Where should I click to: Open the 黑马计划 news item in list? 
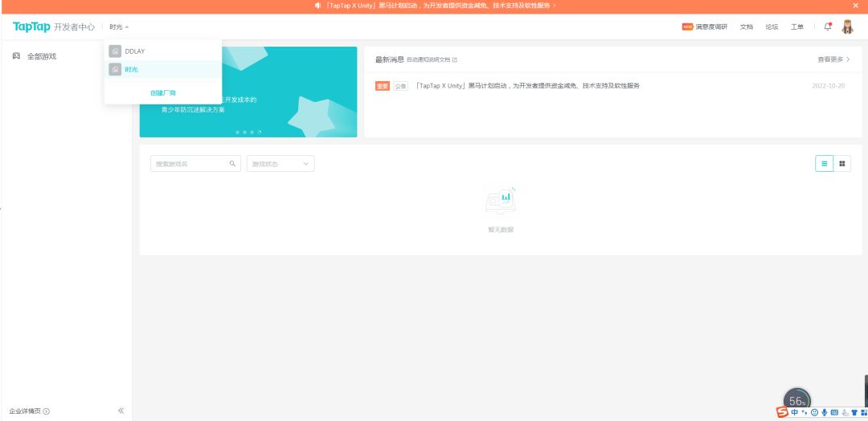click(x=527, y=86)
